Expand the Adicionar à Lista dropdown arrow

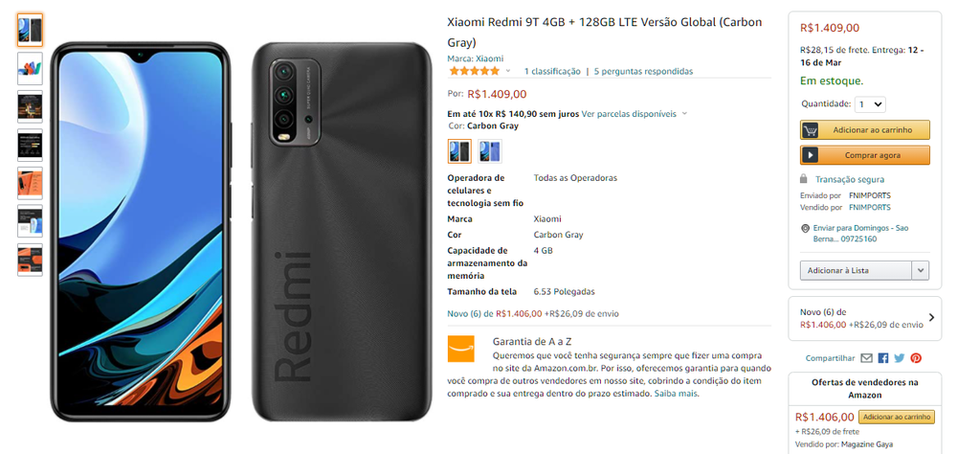click(920, 271)
